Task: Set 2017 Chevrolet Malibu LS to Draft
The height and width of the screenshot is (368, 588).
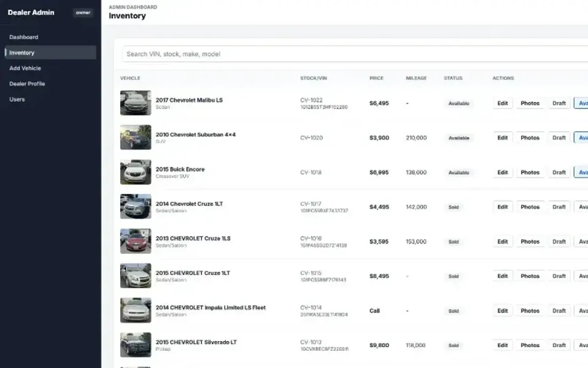Action: (559, 103)
